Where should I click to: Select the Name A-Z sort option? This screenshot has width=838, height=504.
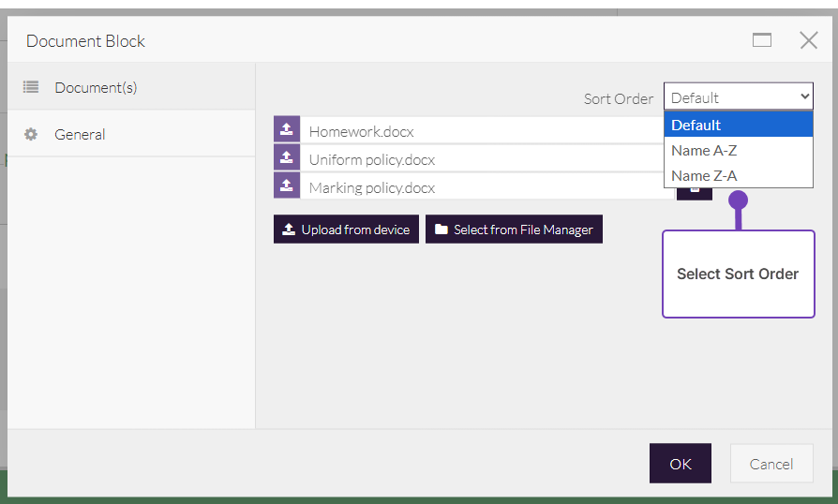click(739, 150)
